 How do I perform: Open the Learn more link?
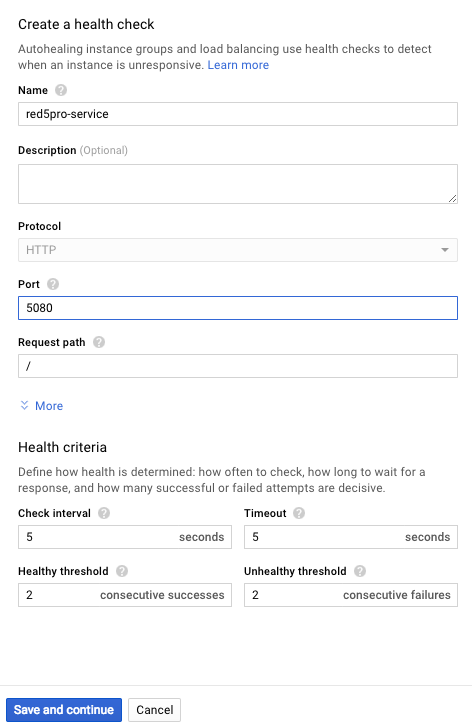click(238, 65)
